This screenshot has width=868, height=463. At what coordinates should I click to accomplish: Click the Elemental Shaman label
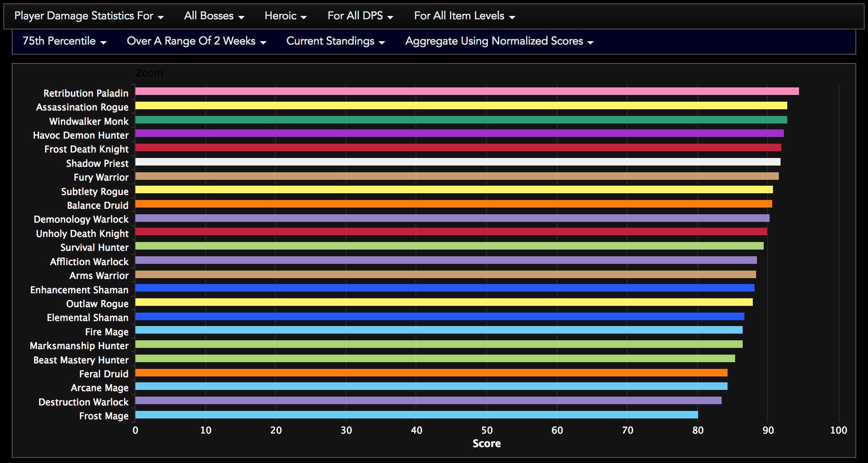tap(87, 318)
